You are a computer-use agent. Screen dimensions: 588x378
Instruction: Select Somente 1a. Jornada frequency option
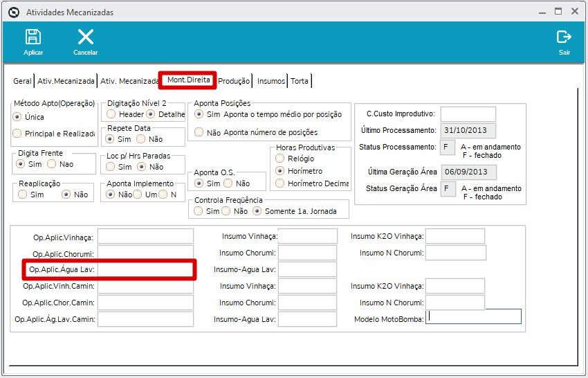tap(257, 211)
